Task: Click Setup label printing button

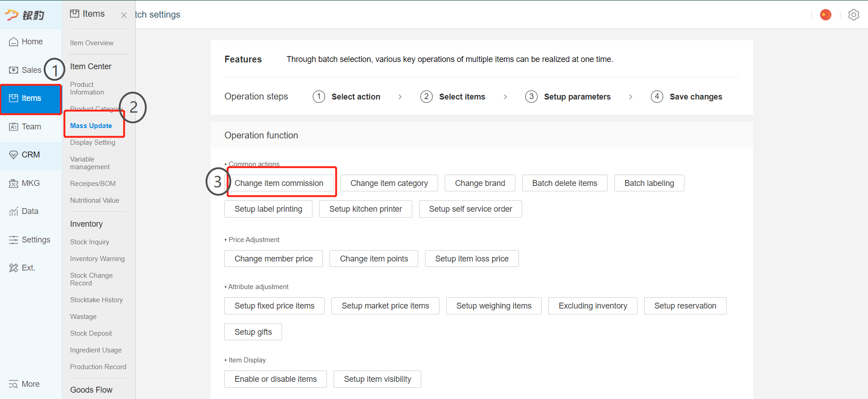Action: 269,209
